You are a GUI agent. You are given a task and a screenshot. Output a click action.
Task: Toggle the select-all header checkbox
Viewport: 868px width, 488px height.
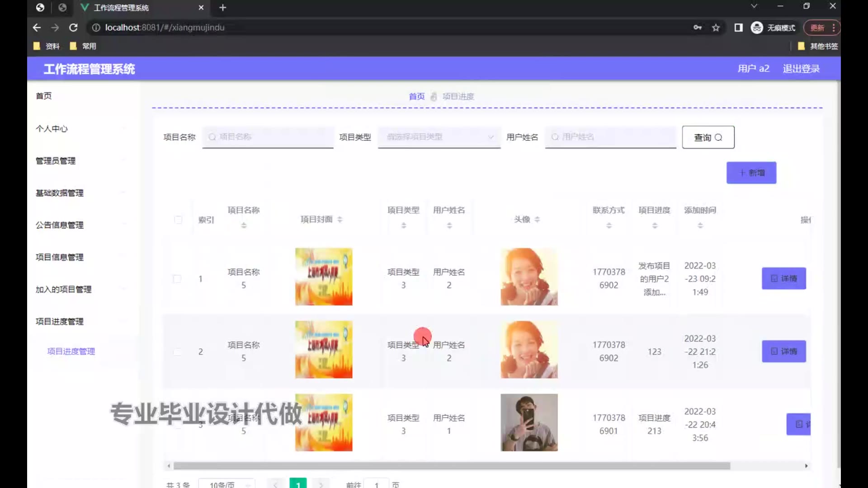178,220
